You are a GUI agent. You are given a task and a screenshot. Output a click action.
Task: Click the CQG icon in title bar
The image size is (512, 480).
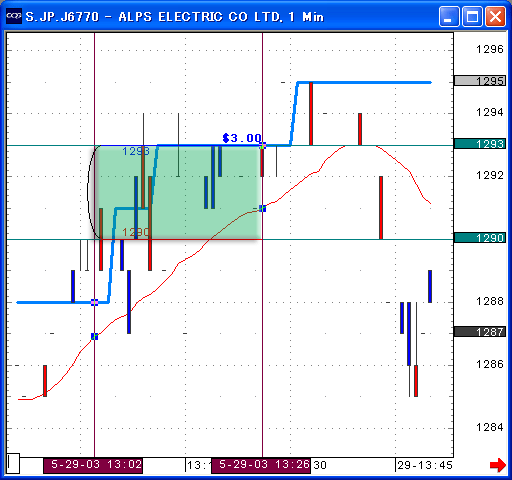14,16
